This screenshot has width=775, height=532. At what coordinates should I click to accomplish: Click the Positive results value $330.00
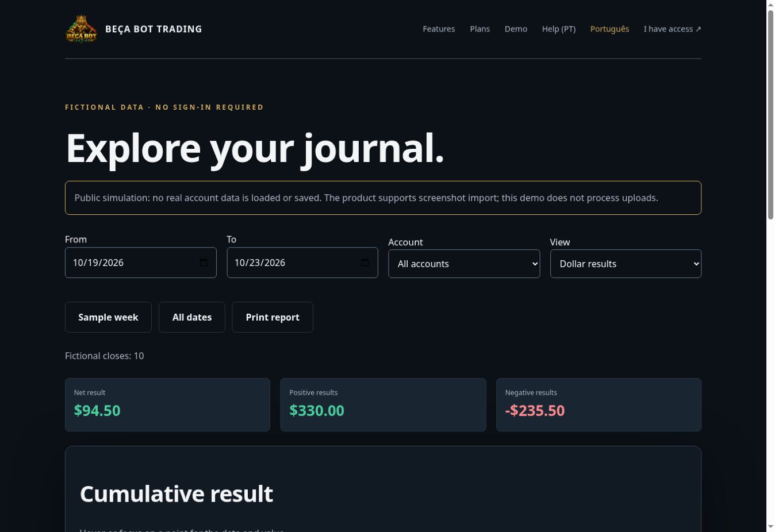coord(317,410)
